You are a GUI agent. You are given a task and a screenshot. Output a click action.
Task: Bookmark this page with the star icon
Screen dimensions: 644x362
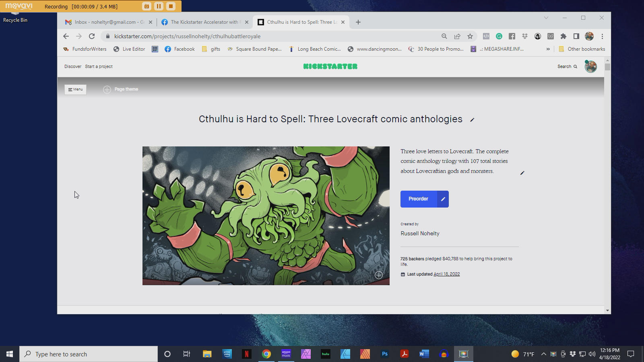[470, 36]
